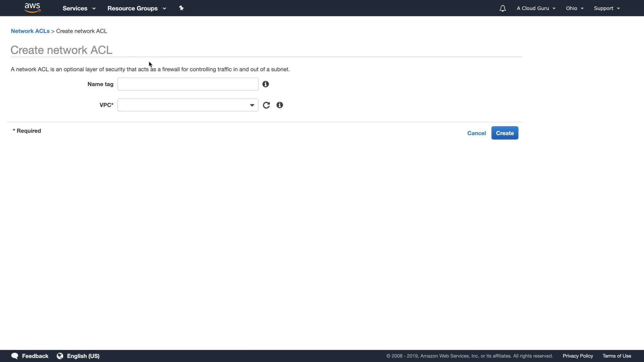This screenshot has height=362, width=644.
Task: Click the Feedback speech bubble icon
Action: pos(15,356)
